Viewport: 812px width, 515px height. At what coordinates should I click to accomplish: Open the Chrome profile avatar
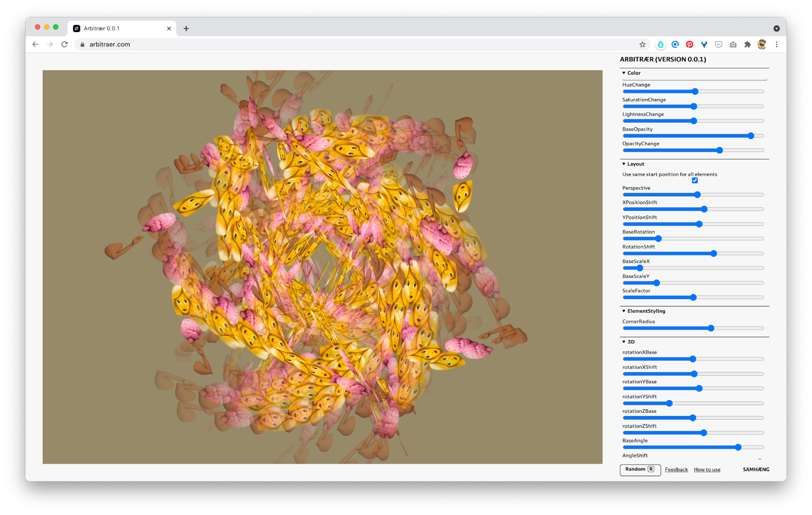click(762, 44)
